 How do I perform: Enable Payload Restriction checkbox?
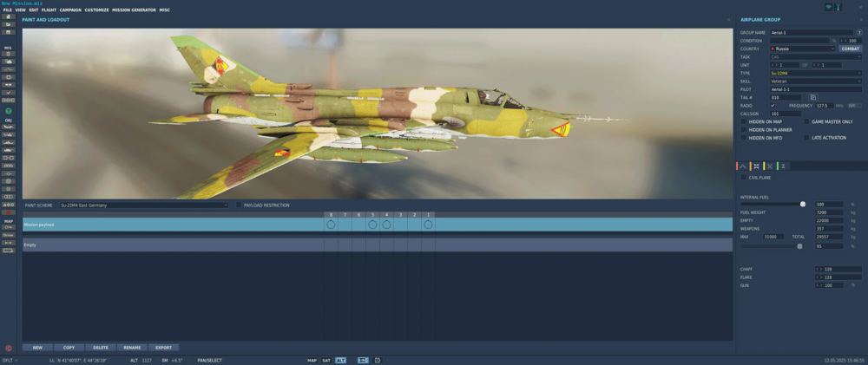click(239, 205)
